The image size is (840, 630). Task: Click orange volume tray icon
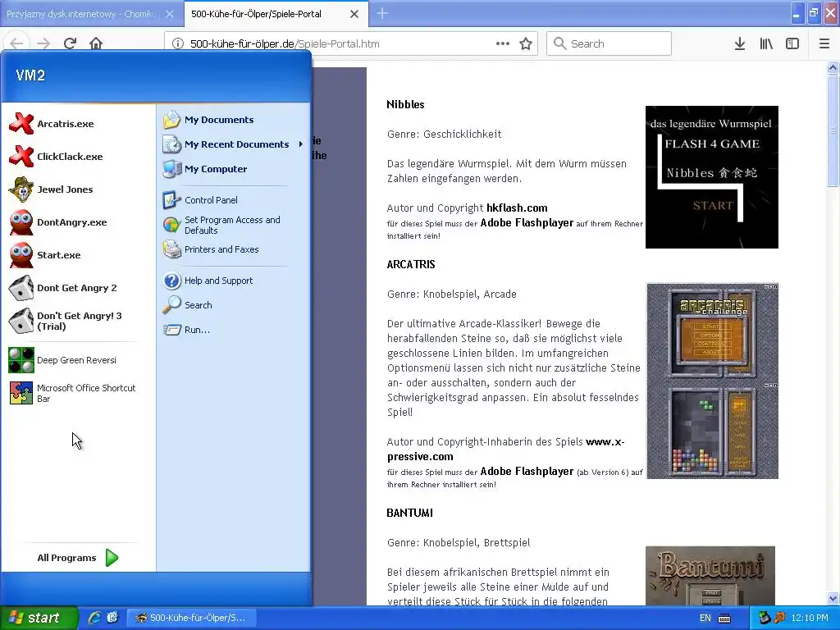[779, 618]
